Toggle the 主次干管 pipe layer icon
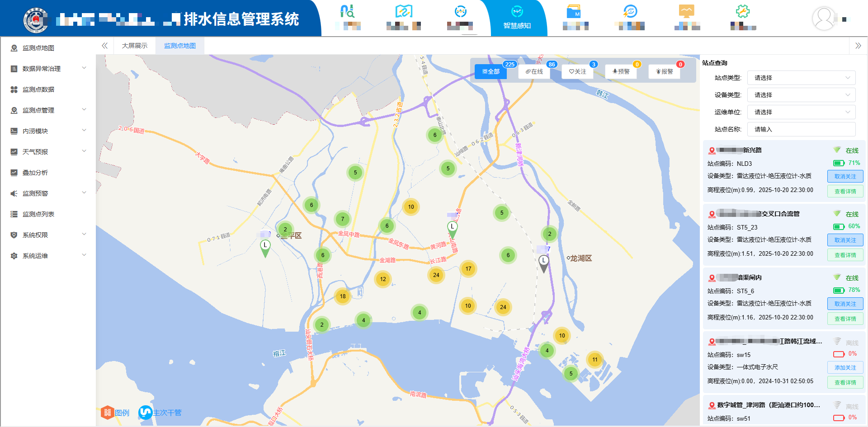Screen dimensions: 868x427 [x=145, y=412]
